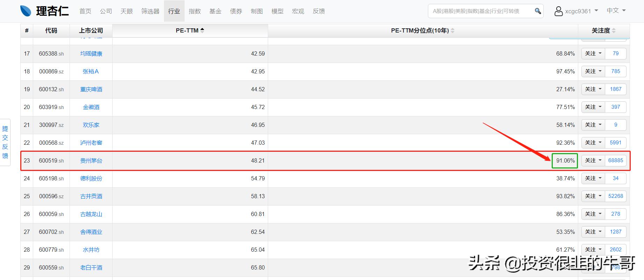Click the 代码 column header

[x=51, y=30]
